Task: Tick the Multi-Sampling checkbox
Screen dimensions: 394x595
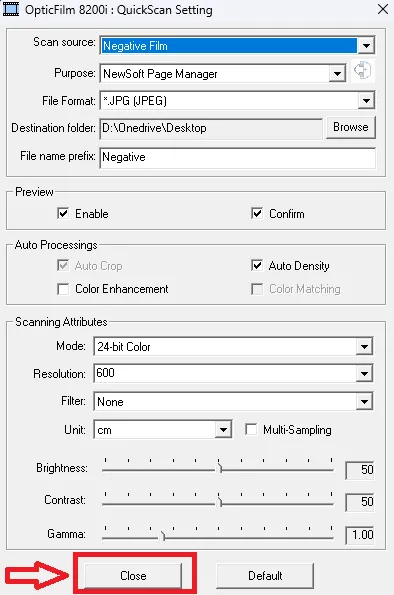Action: tap(251, 430)
